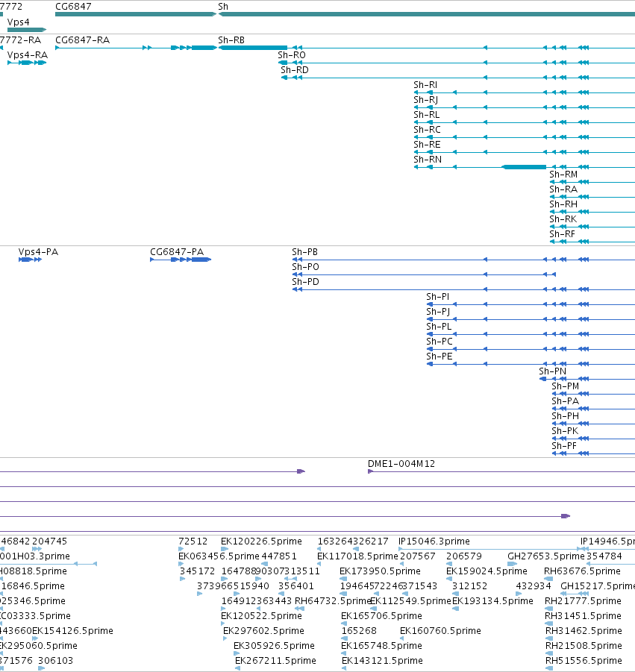
Task: Click the Sh-PJ protein label
Action: coord(438,312)
